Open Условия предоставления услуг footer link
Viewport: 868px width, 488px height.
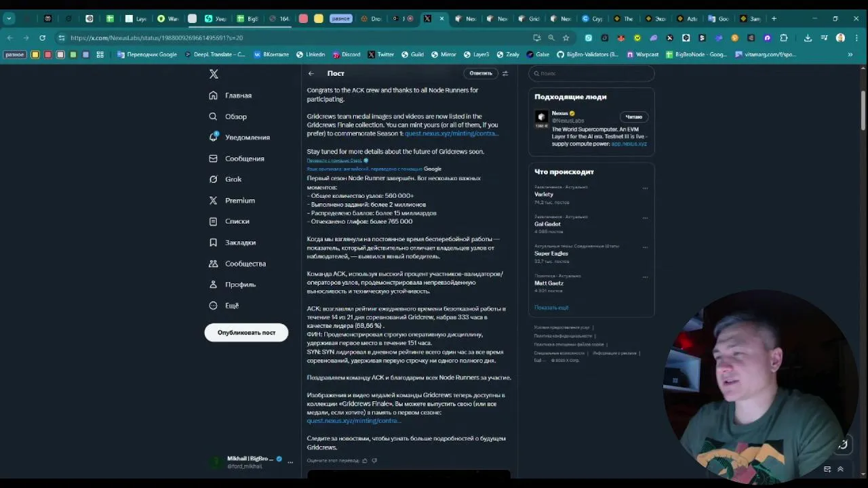(561, 327)
